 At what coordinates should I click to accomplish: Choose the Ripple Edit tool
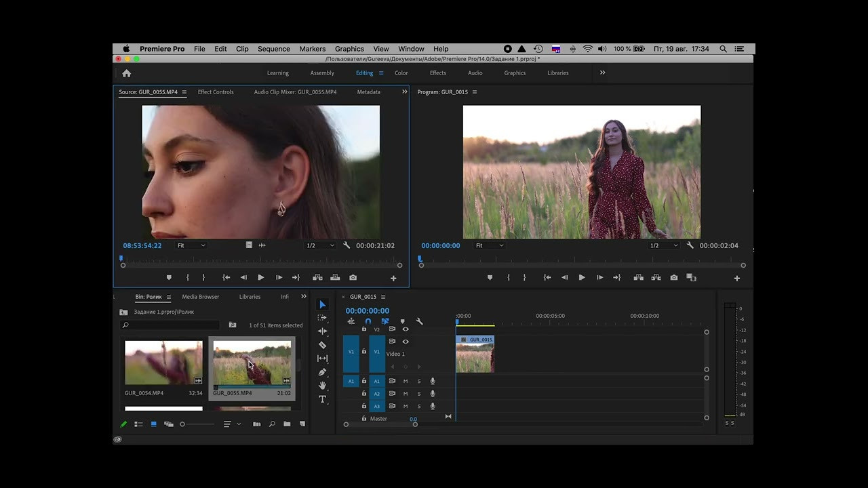click(x=322, y=331)
